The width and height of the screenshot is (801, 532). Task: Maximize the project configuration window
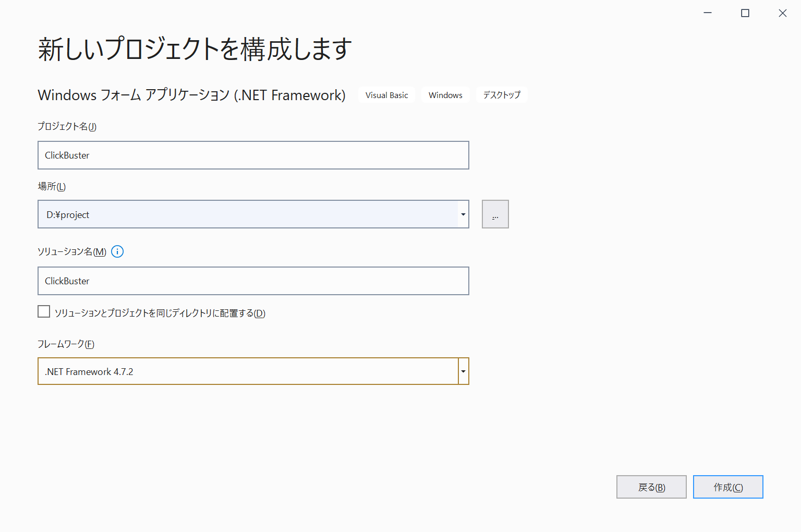coord(745,13)
